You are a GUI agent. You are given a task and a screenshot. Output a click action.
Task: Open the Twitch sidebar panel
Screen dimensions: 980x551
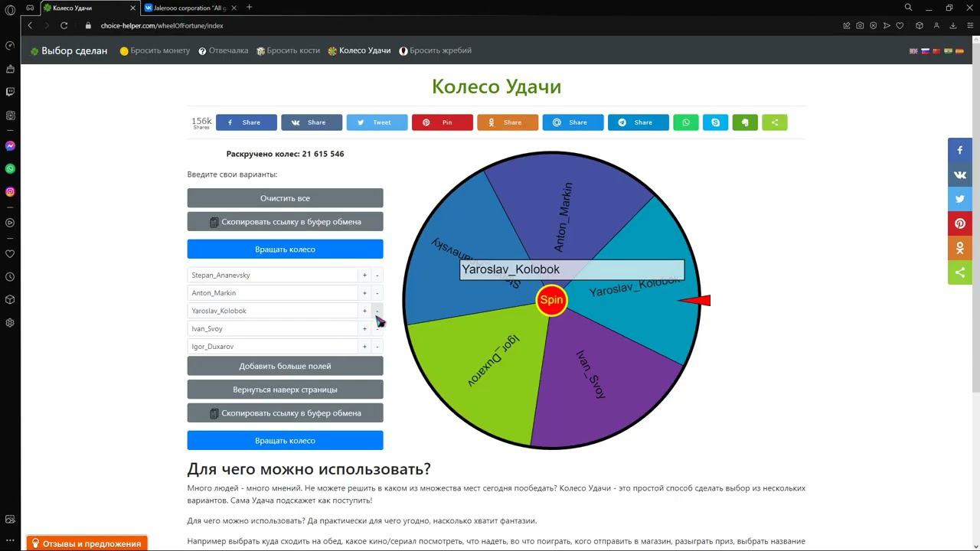(10, 92)
